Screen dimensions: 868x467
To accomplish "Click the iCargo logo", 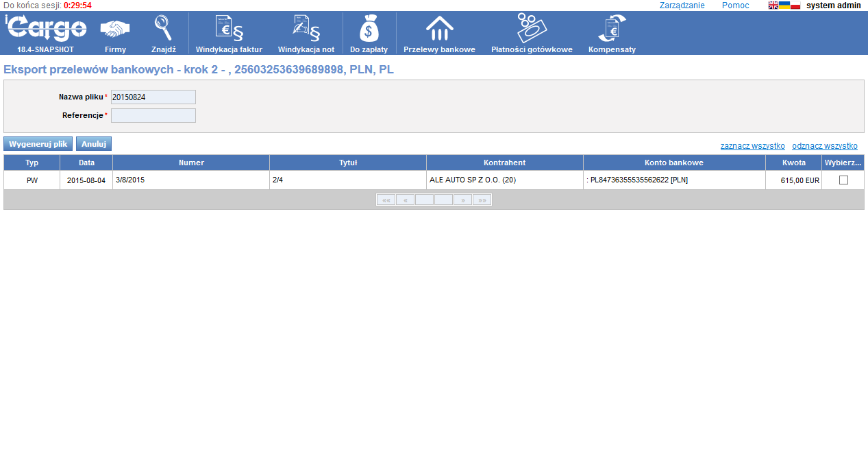I will pyautogui.click(x=45, y=29).
